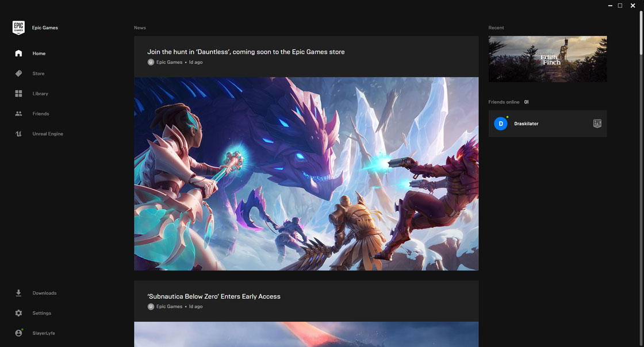Open the Store tag icon
The height and width of the screenshot is (347, 644).
(x=18, y=74)
